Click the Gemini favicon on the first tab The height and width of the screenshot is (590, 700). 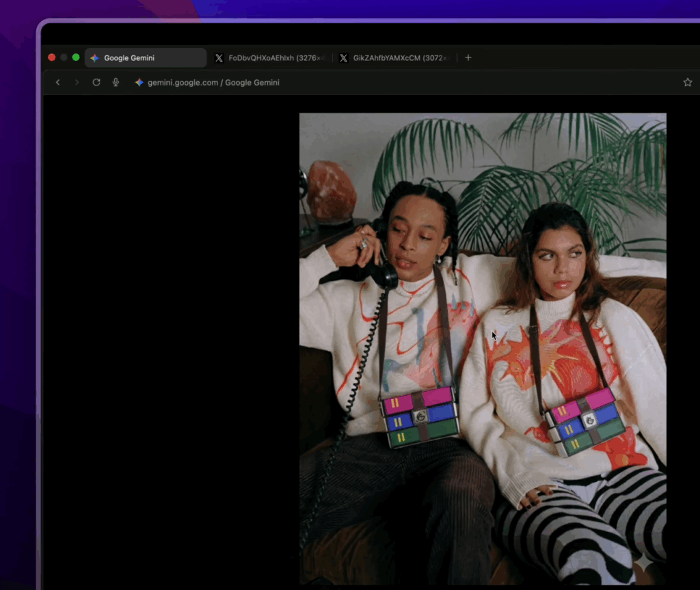(x=95, y=58)
